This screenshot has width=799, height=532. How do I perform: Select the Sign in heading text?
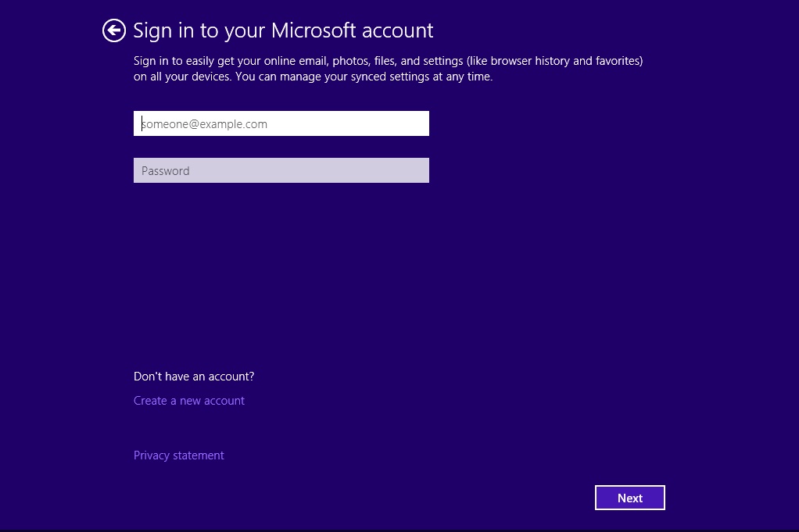pyautogui.click(x=284, y=30)
